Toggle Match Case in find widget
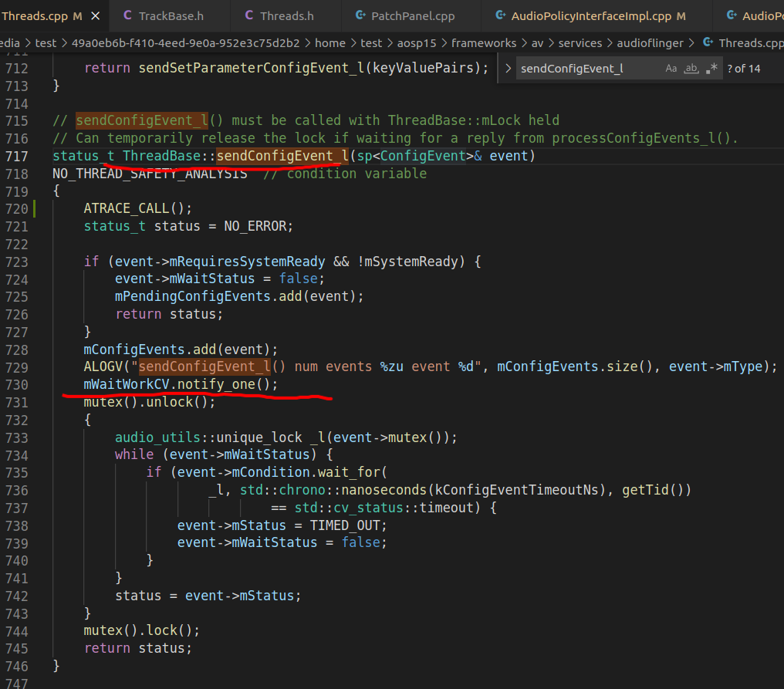The width and height of the screenshot is (784, 689). coord(671,69)
